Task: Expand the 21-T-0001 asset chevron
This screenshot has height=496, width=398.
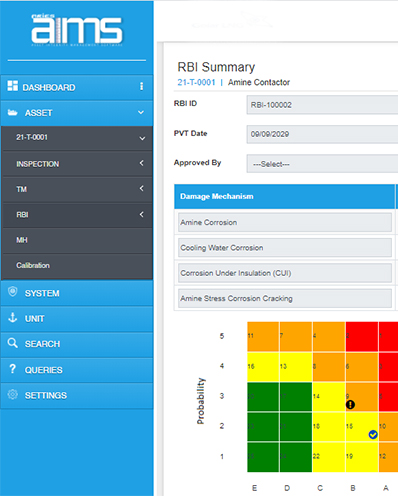Action: tap(142, 138)
